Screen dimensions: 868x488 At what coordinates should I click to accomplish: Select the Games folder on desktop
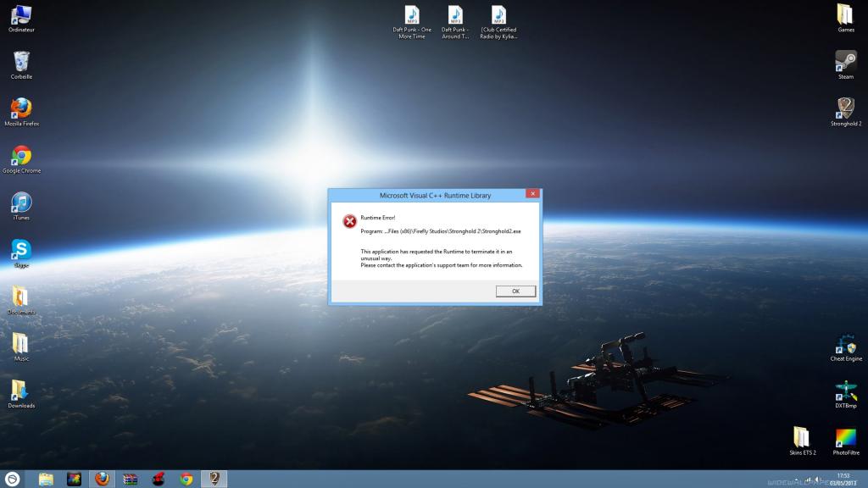pos(845,18)
